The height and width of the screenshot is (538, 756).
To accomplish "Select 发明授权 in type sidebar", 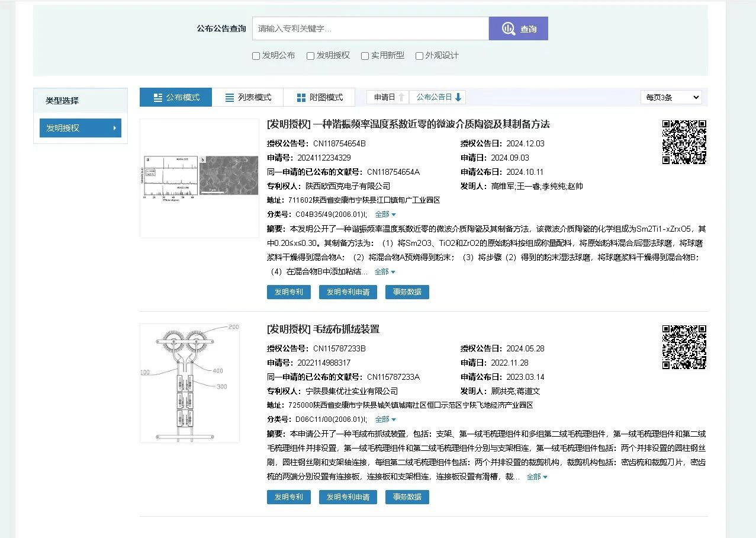I will point(80,128).
